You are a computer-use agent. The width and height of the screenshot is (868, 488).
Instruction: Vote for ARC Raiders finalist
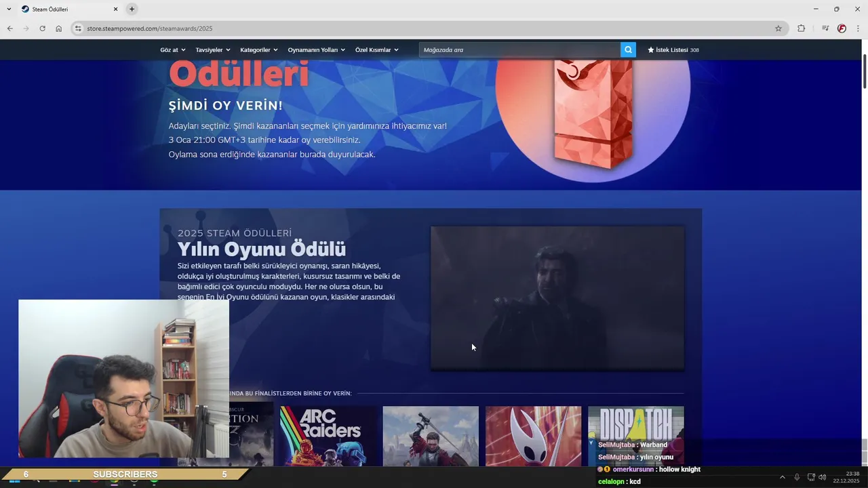click(328, 436)
